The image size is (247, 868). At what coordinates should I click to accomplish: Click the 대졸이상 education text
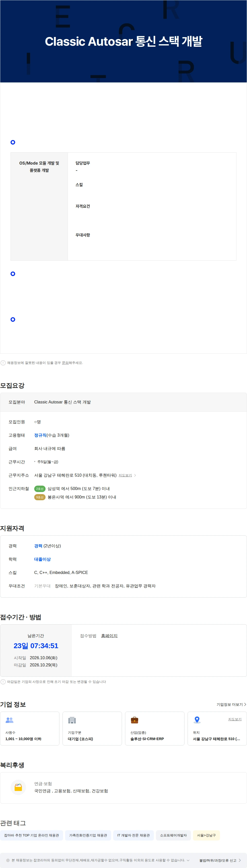coord(42,559)
